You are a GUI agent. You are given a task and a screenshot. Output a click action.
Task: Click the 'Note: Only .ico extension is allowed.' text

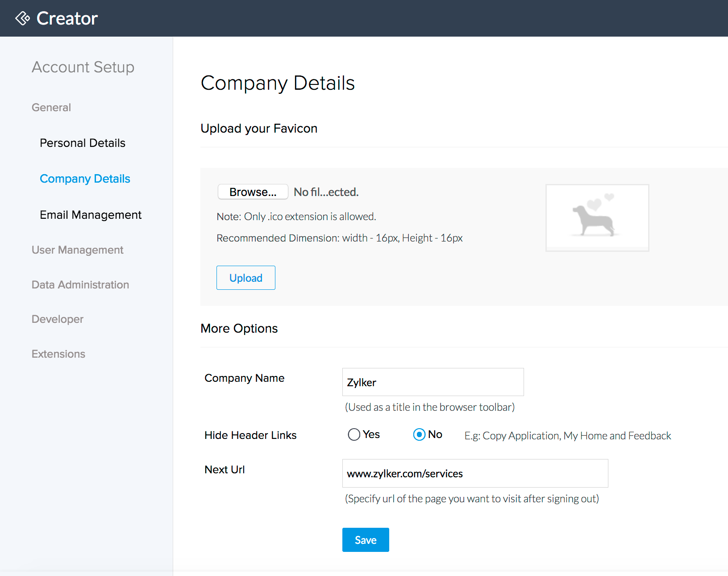296,217
